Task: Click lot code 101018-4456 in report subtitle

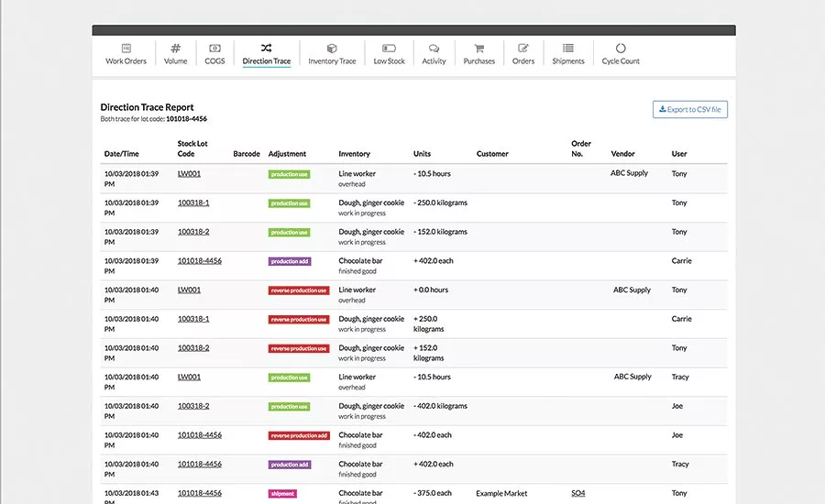Action: (186, 119)
